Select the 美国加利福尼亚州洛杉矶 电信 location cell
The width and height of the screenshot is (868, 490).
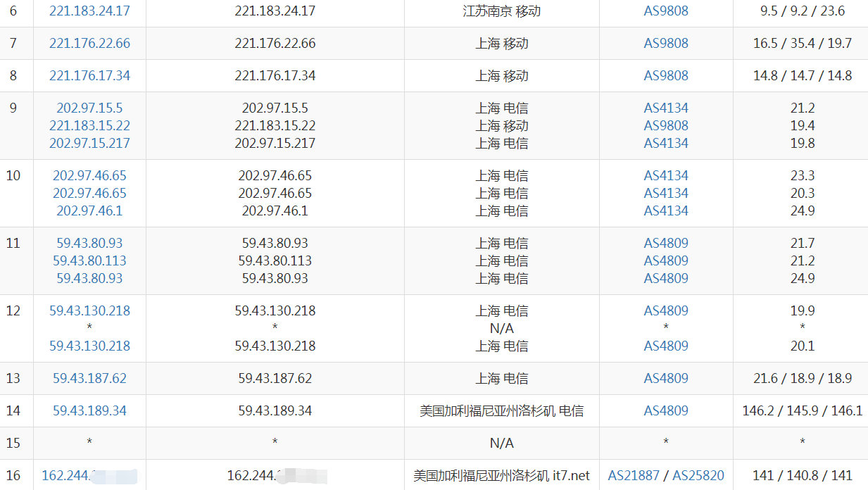click(x=501, y=410)
